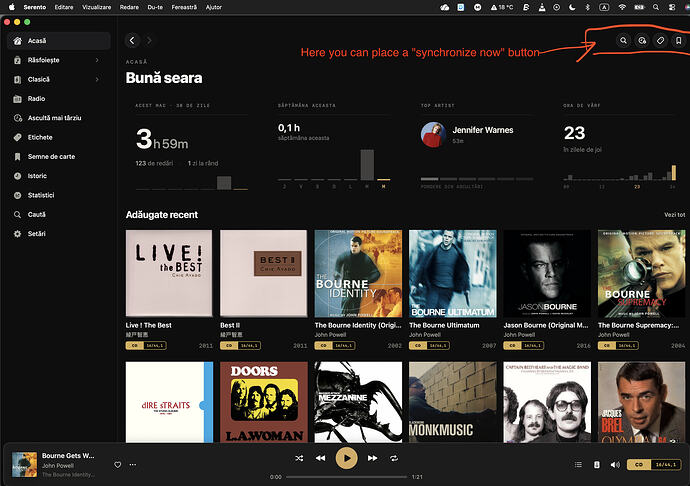Open Radio in the sidebar
The image size is (690, 486).
click(59, 99)
